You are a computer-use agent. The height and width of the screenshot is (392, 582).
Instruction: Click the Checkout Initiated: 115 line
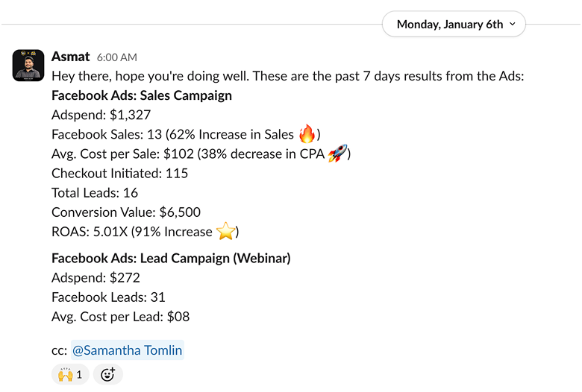pyautogui.click(x=119, y=173)
